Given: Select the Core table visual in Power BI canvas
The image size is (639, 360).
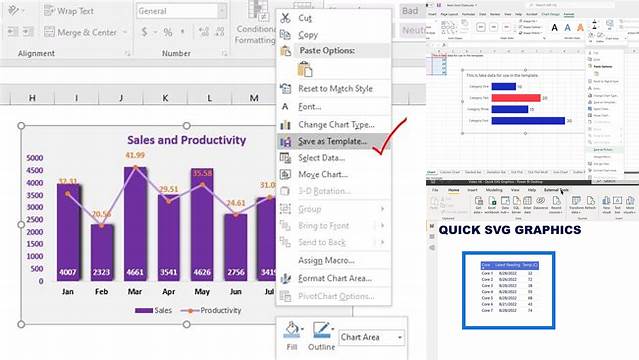Looking at the screenshot, I should coord(509,290).
